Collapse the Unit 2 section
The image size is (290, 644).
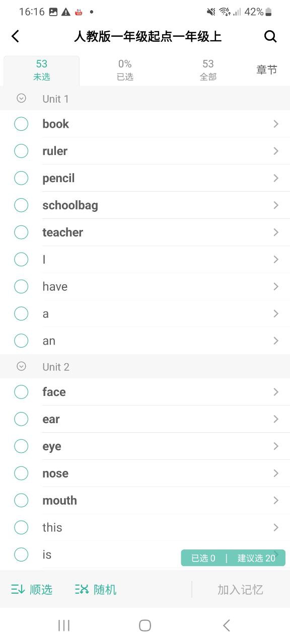[x=21, y=366]
